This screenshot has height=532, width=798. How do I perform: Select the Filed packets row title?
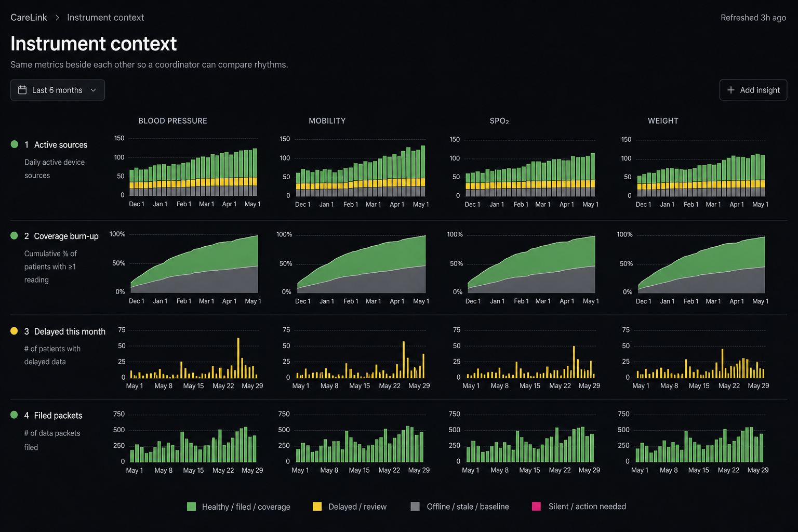pyautogui.click(x=58, y=416)
